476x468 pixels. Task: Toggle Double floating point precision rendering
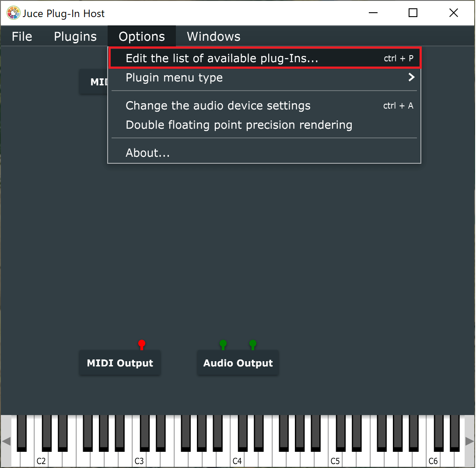264,125
